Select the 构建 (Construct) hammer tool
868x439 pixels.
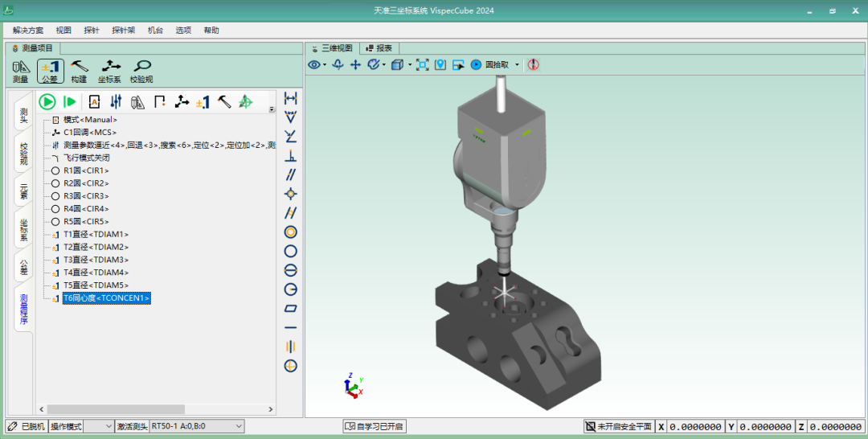click(79, 71)
